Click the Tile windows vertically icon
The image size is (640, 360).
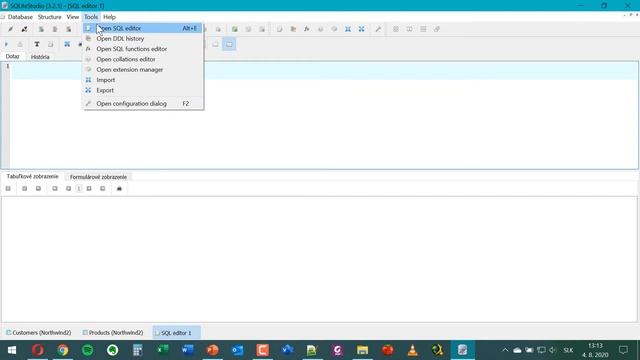[423, 29]
